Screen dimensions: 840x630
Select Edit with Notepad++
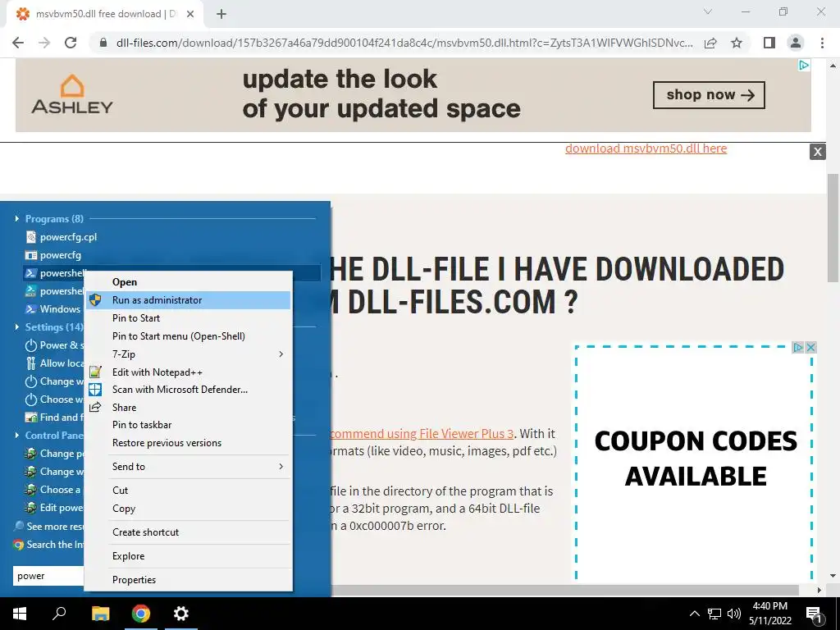[188, 372]
